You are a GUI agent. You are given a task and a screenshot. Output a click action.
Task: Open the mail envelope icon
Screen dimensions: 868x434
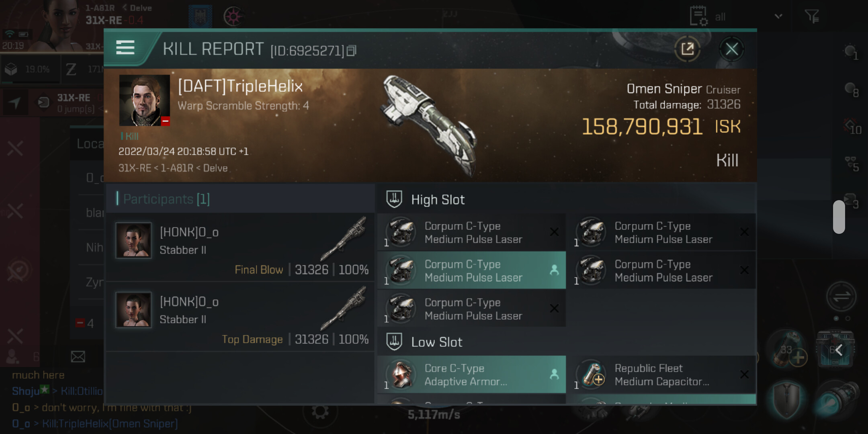(x=78, y=356)
